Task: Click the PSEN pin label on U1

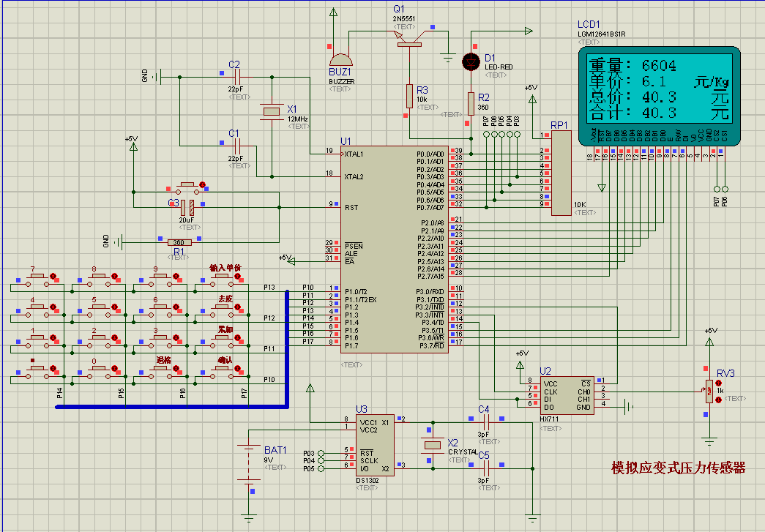Action: pyautogui.click(x=354, y=247)
